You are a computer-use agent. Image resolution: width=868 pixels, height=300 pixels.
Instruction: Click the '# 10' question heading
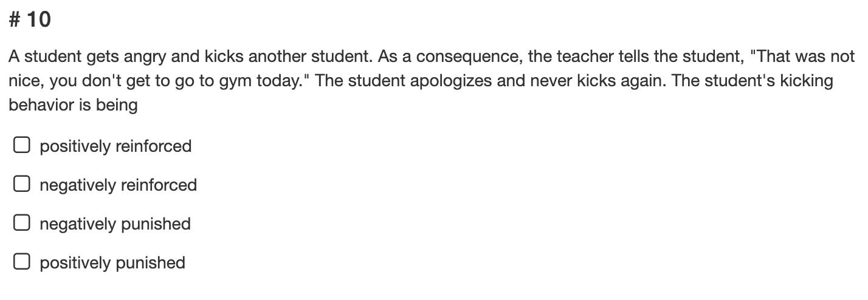[30, 20]
